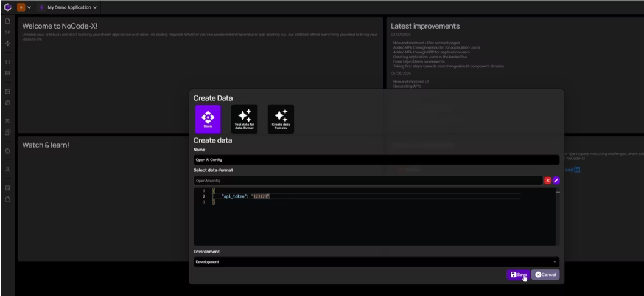Select the Blank data template tile
644x296 pixels.
208,119
